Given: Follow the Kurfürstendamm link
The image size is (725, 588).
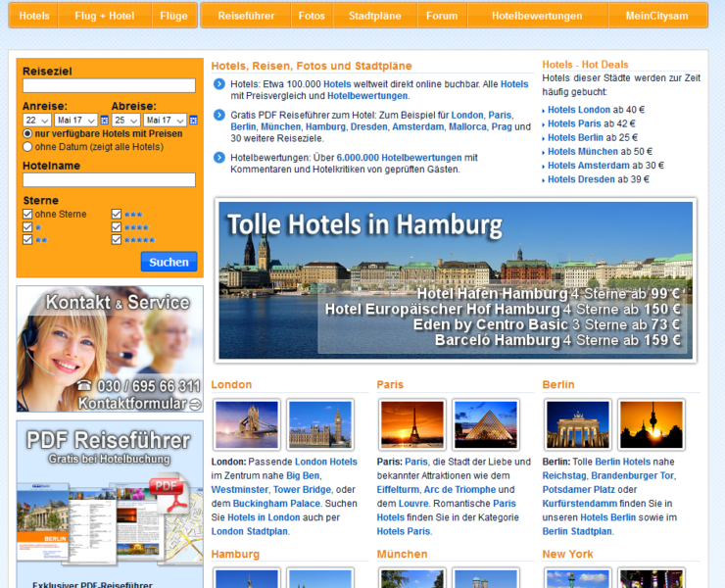Looking at the screenshot, I should (x=580, y=504).
